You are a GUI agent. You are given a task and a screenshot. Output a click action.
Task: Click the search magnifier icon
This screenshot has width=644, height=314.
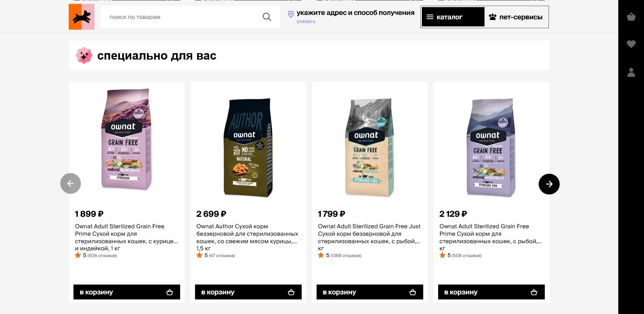267,17
